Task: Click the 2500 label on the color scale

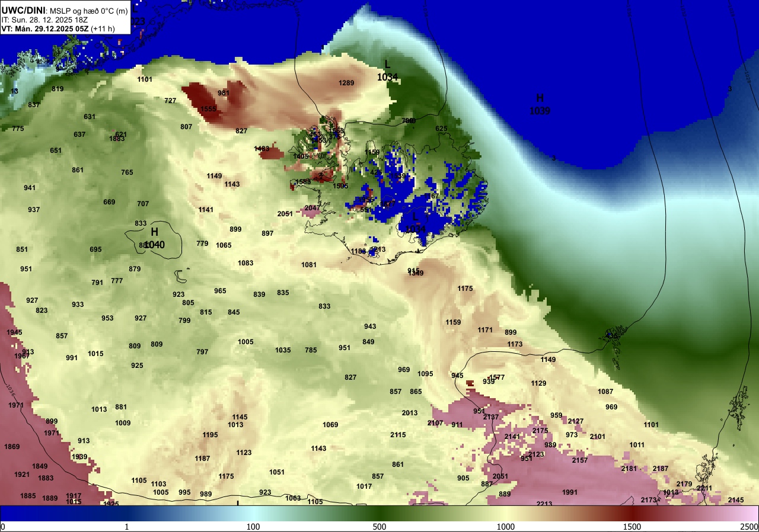Action: click(x=750, y=527)
